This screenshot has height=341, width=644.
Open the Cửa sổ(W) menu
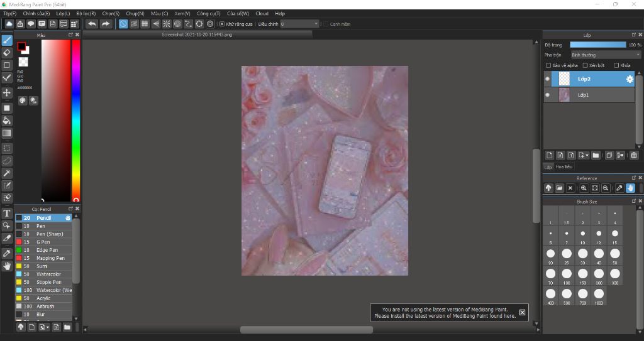pos(238,14)
